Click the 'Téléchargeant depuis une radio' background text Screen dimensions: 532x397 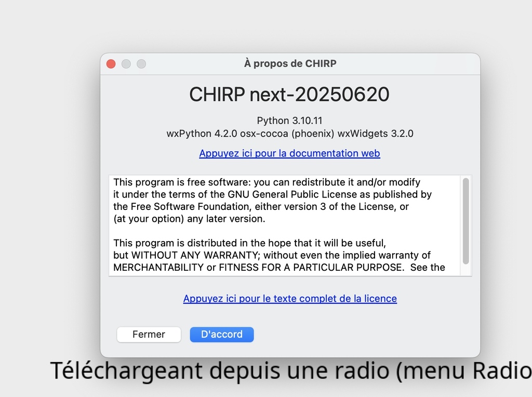[291, 370]
